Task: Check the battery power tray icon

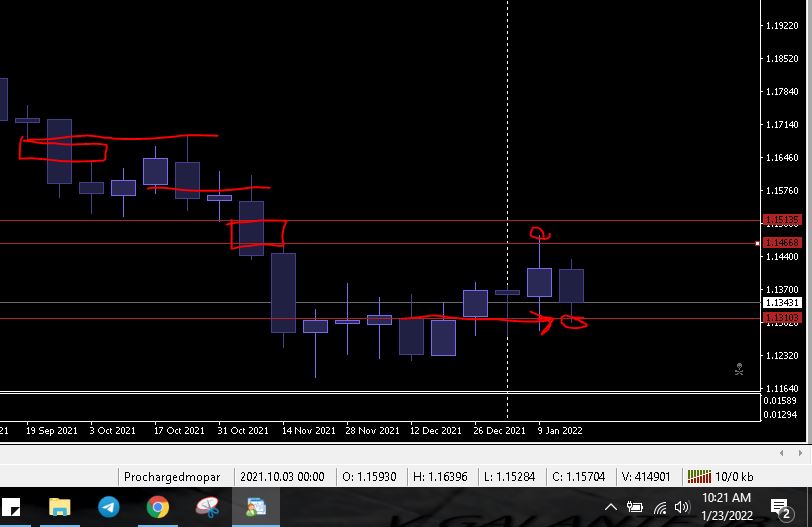Action: coord(634,507)
